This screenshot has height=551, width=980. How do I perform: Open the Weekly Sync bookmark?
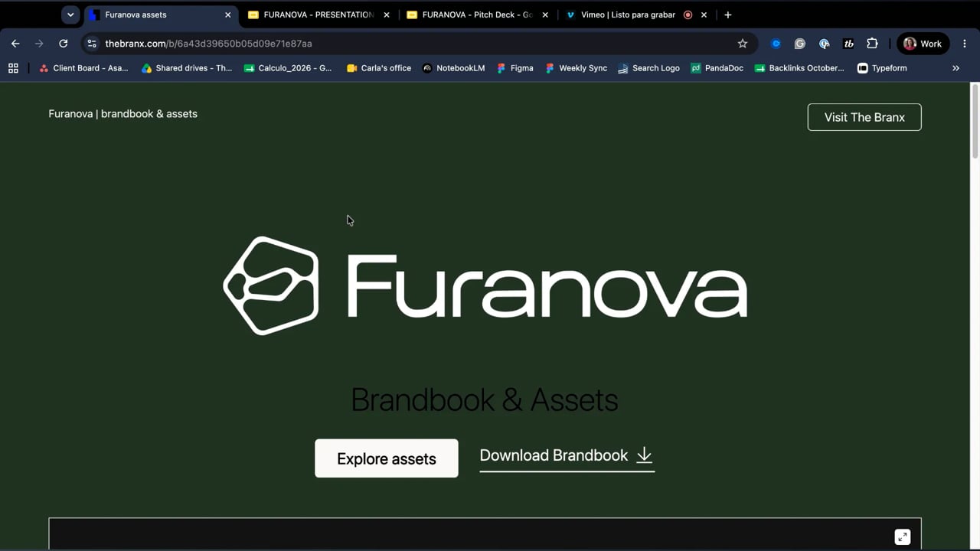coord(577,68)
